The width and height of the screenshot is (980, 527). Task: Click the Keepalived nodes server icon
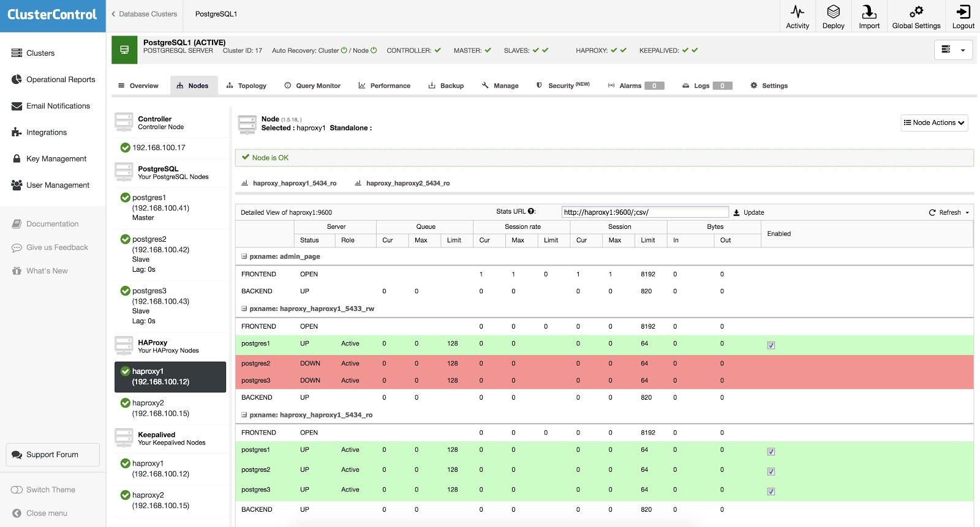[124, 438]
